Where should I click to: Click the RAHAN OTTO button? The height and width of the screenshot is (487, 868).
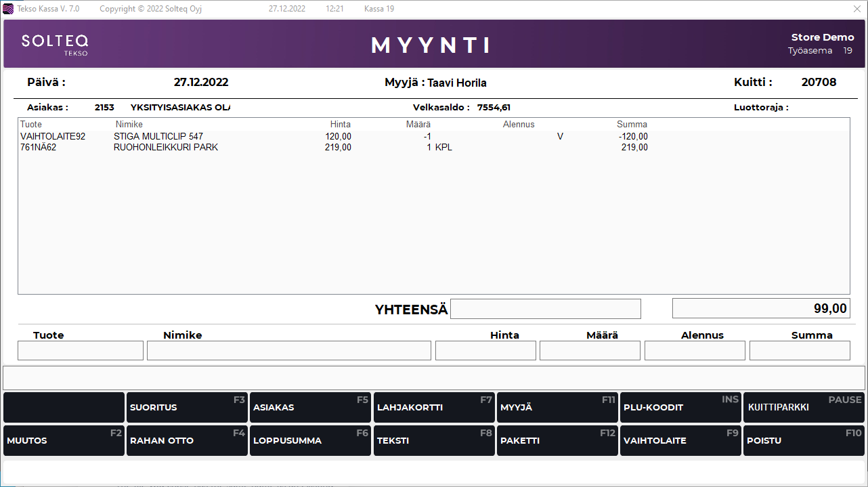tap(187, 440)
